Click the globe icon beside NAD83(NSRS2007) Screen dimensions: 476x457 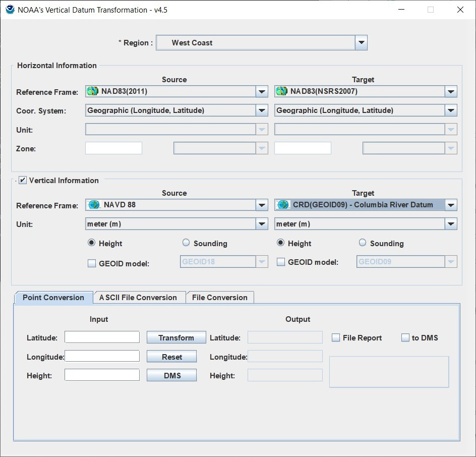point(282,91)
